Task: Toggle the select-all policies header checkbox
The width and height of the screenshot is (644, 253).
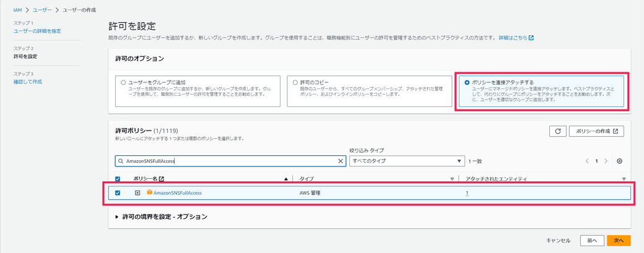Action: (x=118, y=179)
